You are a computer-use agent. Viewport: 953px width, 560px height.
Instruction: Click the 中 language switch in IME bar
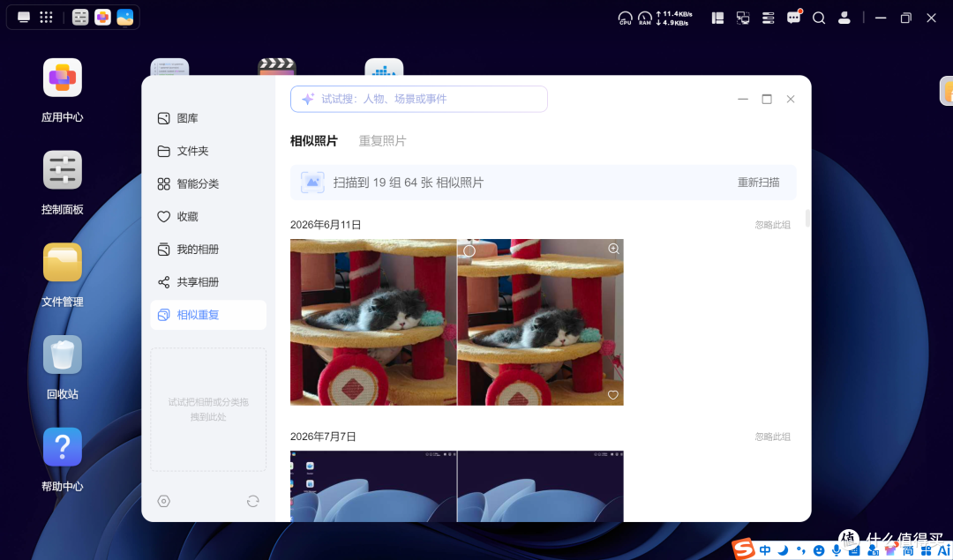coord(765,550)
